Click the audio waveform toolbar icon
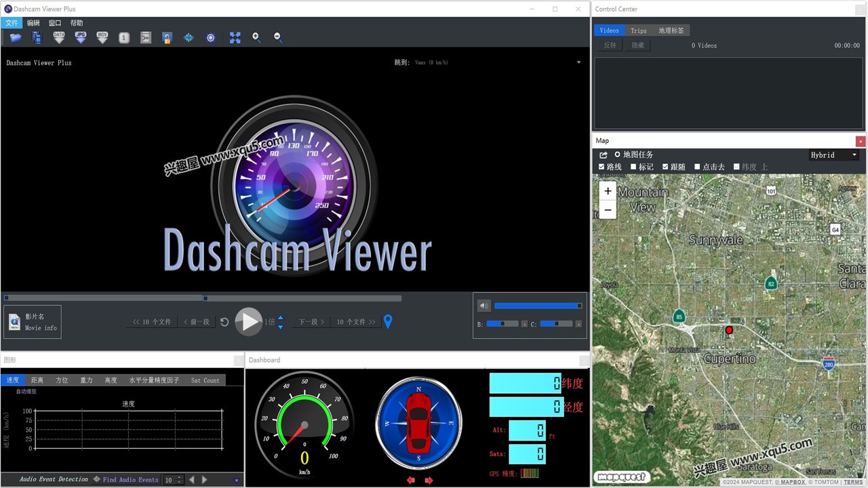This screenshot has width=868, height=488. (189, 38)
